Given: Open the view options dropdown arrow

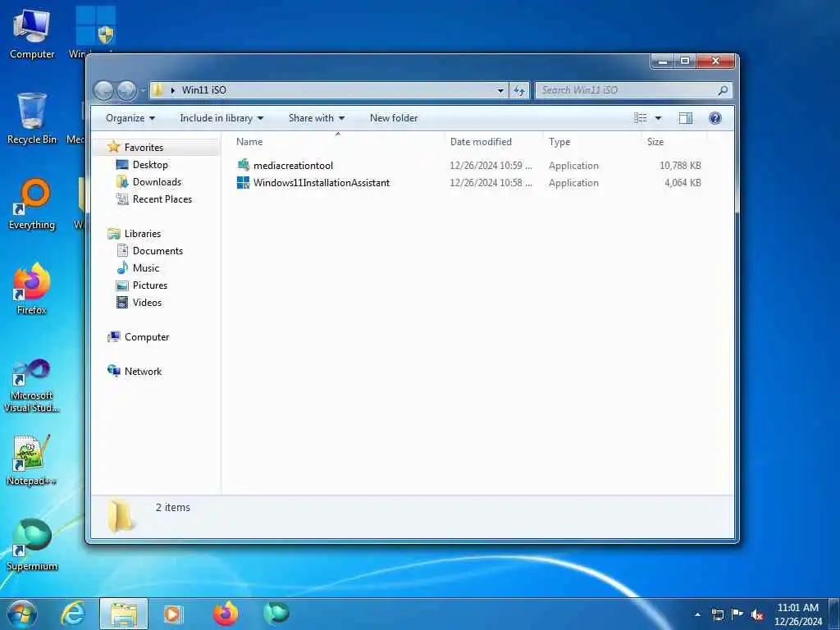Looking at the screenshot, I should click(x=659, y=118).
